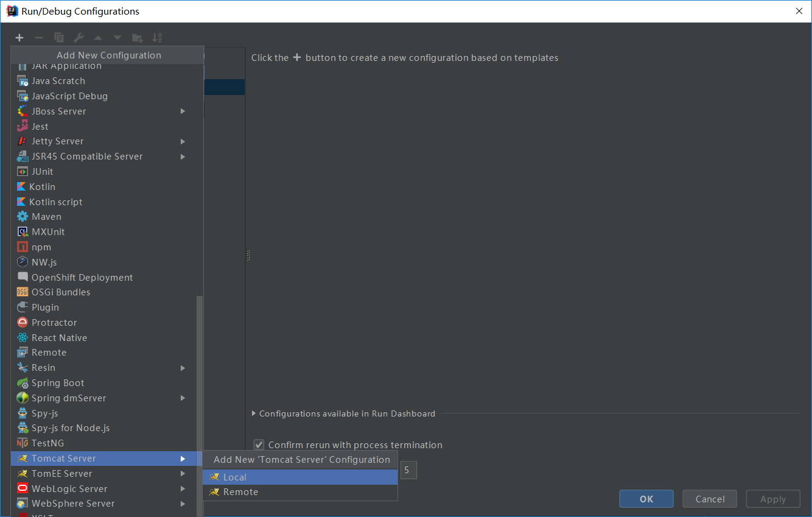The image size is (812, 517).
Task: Click the JBoss Server icon
Action: tap(23, 111)
